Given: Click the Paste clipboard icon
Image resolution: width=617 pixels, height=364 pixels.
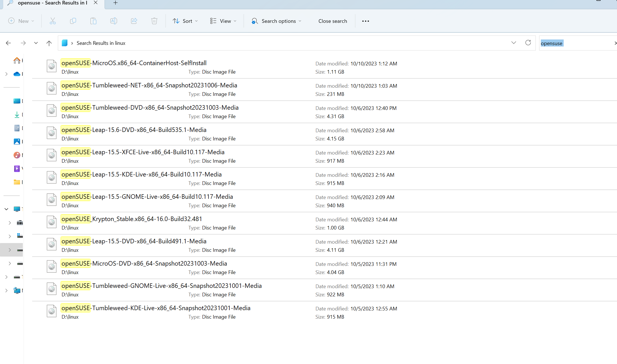Looking at the screenshot, I should pyautogui.click(x=93, y=21).
